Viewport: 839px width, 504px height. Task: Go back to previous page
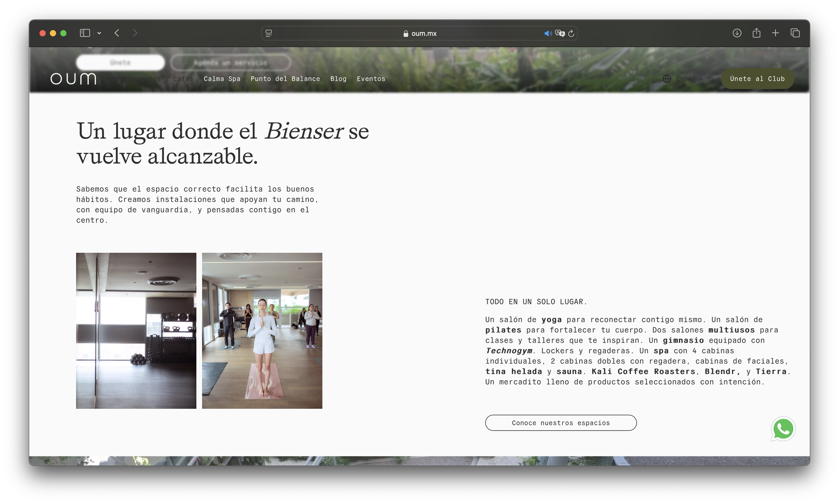coord(117,33)
